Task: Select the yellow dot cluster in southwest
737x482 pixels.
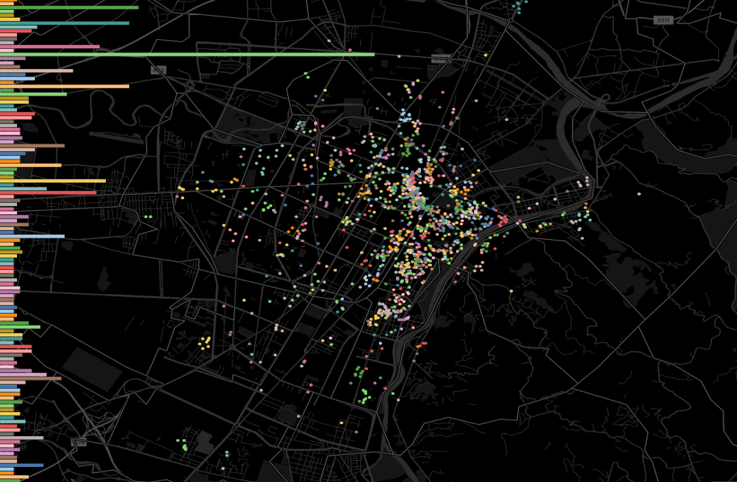Action: click(204, 343)
